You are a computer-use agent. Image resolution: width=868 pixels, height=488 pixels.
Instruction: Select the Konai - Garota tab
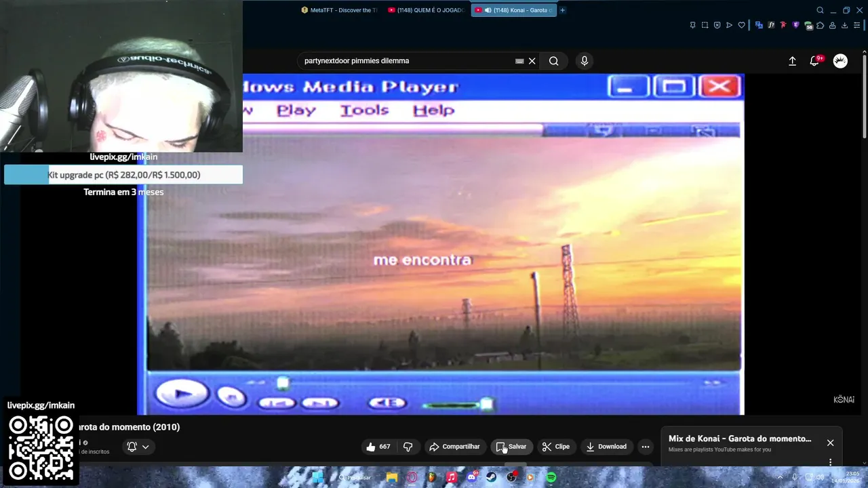pyautogui.click(x=514, y=10)
